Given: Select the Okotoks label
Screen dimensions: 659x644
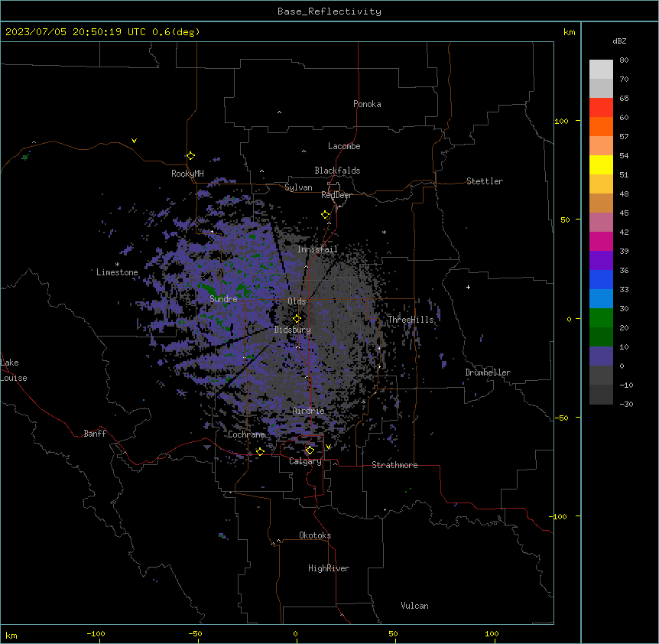Looking at the screenshot, I should pyautogui.click(x=315, y=535).
